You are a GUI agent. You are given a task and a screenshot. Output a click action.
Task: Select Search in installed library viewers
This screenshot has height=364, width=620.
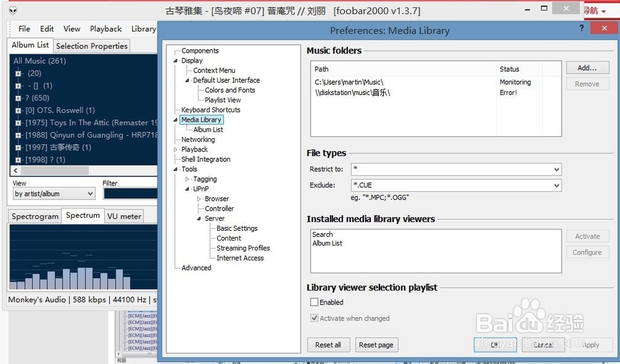(322, 234)
